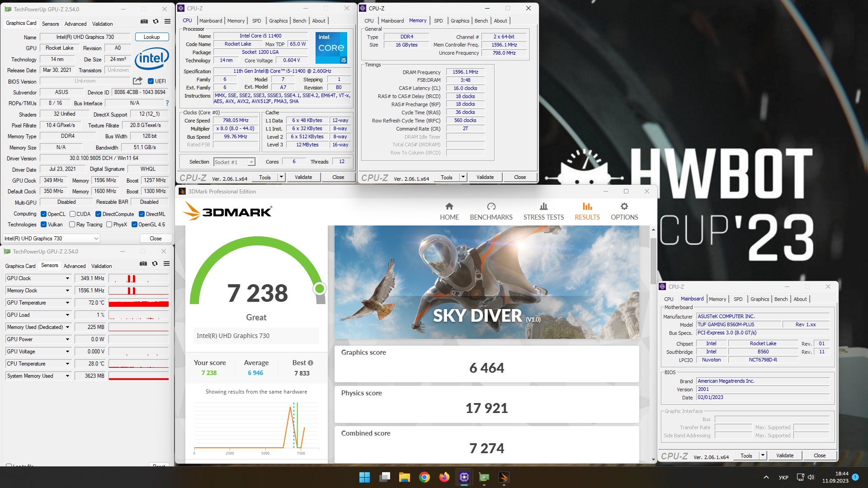Click the volume icon in system tray
This screenshot has width=868, height=488.
811,477
